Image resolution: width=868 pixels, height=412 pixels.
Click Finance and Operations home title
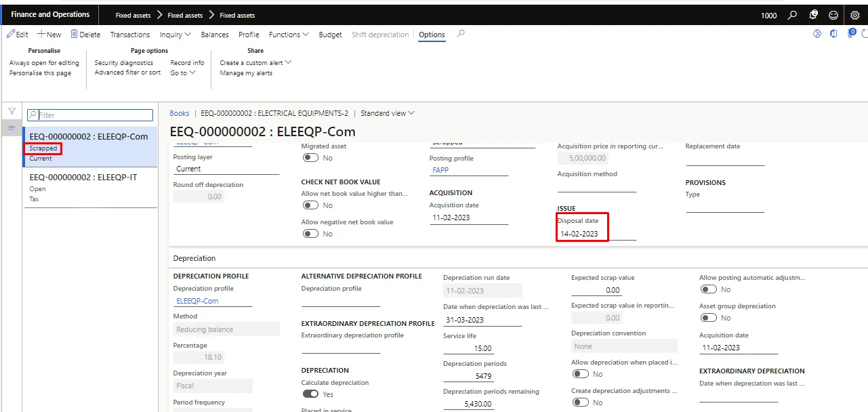coord(50,14)
